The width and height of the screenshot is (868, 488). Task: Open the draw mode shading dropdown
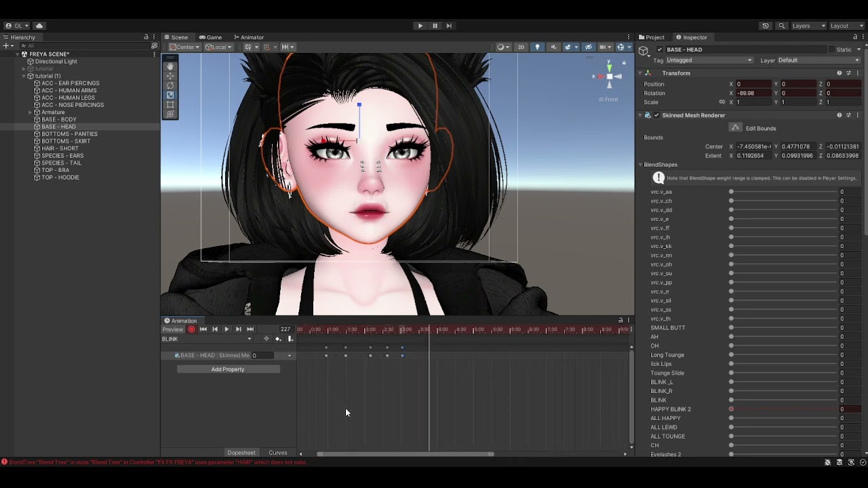502,47
